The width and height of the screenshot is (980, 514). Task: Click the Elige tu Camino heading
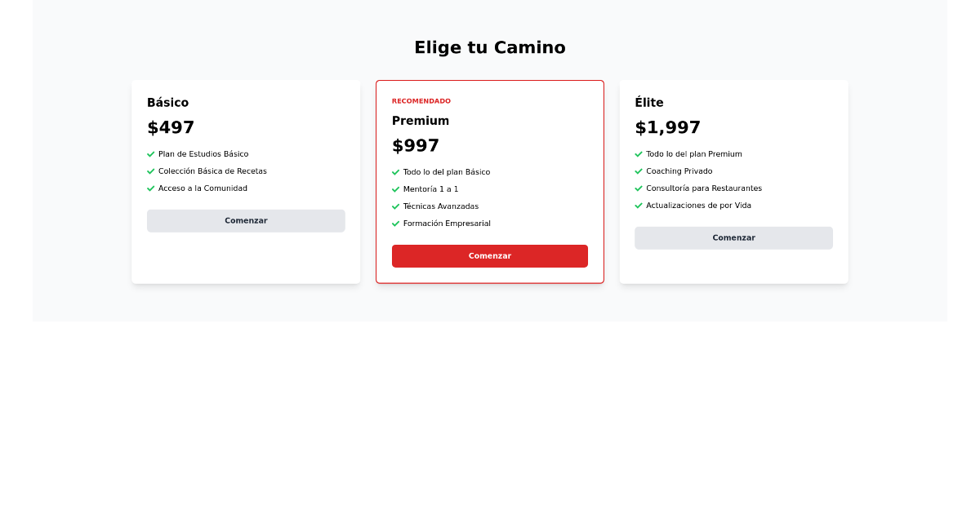tap(490, 47)
